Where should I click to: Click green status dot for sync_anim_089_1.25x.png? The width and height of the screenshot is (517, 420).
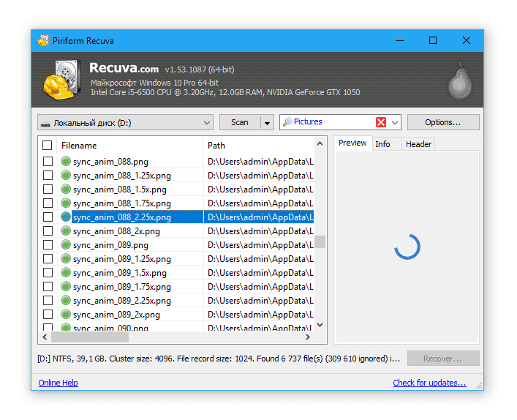tap(66, 259)
